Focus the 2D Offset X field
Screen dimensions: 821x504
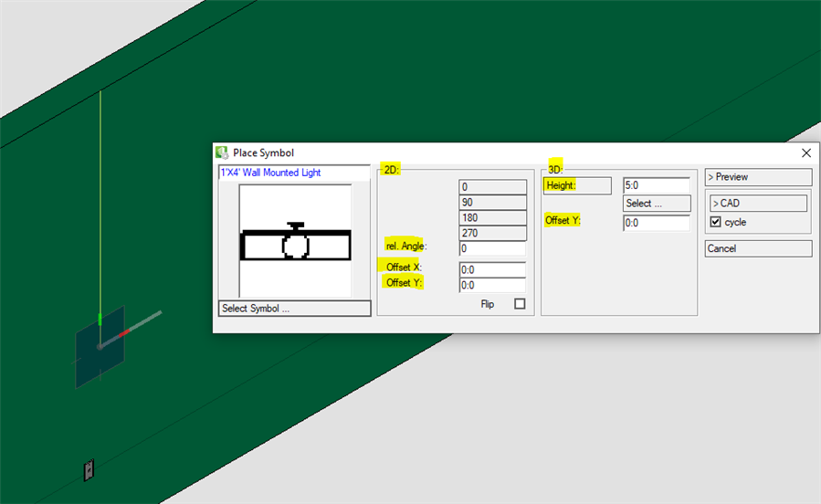[x=493, y=269]
